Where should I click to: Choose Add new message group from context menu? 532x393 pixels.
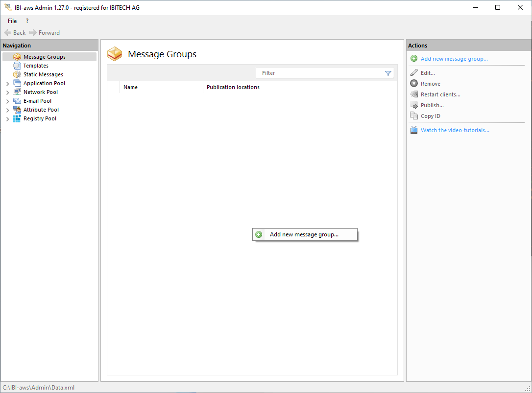(x=304, y=234)
